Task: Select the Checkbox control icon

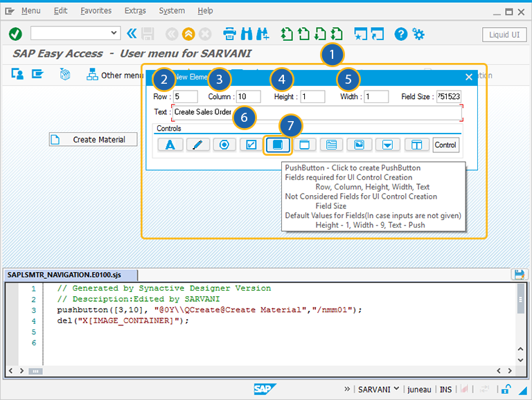Action: pyautogui.click(x=251, y=145)
